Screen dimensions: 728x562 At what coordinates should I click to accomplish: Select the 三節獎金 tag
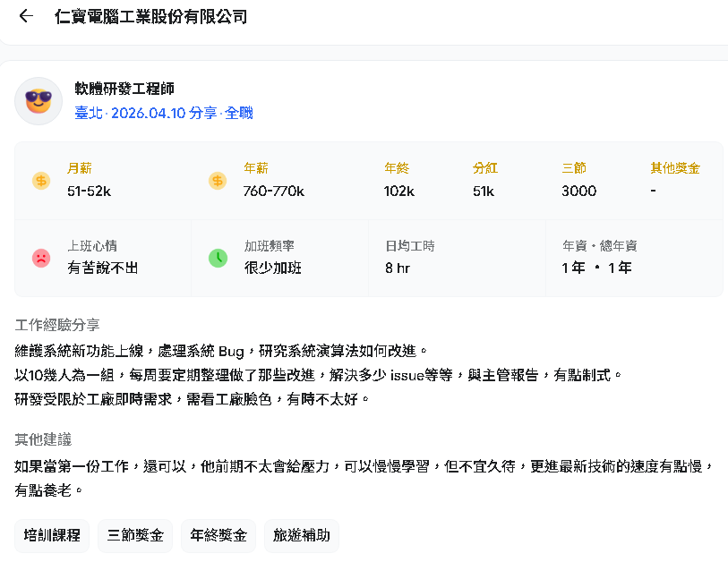tap(135, 535)
